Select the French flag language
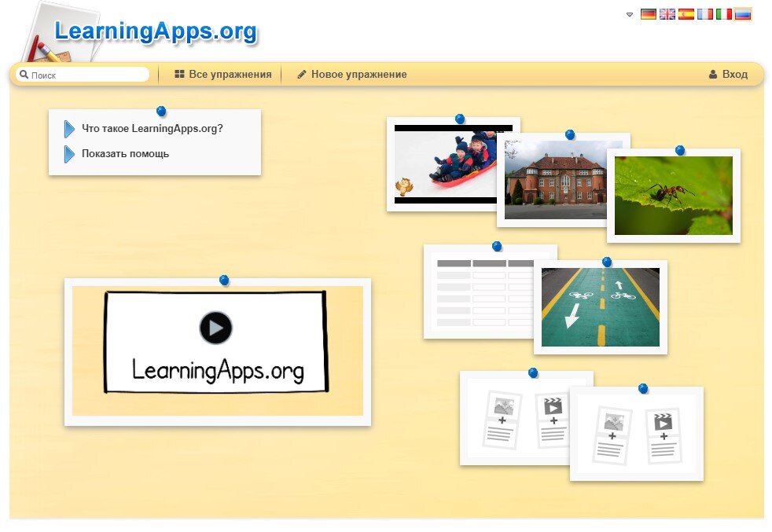Viewport: 772px width, 532px height. pos(704,14)
